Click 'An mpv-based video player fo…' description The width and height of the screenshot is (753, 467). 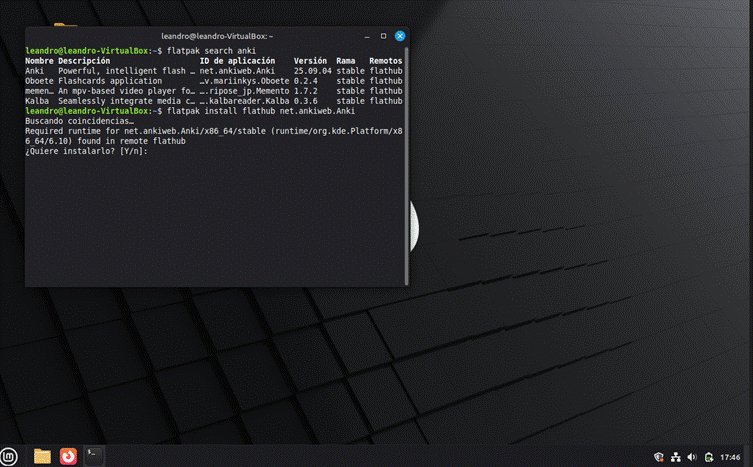coord(127,91)
